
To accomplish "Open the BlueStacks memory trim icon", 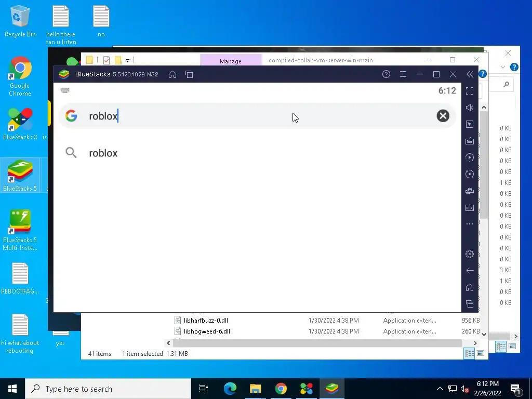I will click(470, 191).
